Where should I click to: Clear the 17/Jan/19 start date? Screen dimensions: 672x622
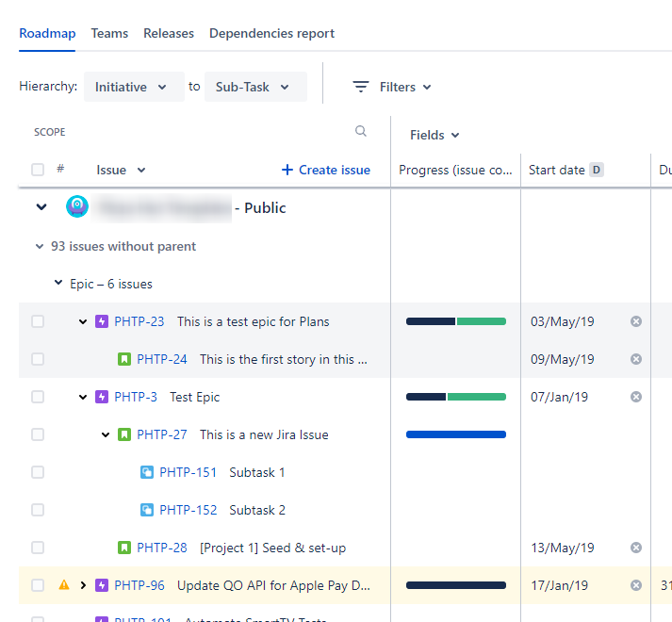(636, 585)
